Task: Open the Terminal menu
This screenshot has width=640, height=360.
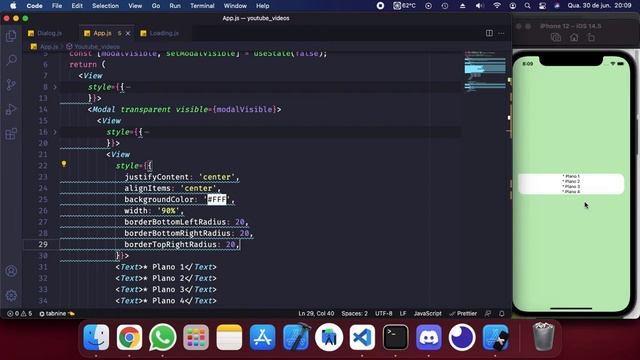Action: tap(202, 6)
